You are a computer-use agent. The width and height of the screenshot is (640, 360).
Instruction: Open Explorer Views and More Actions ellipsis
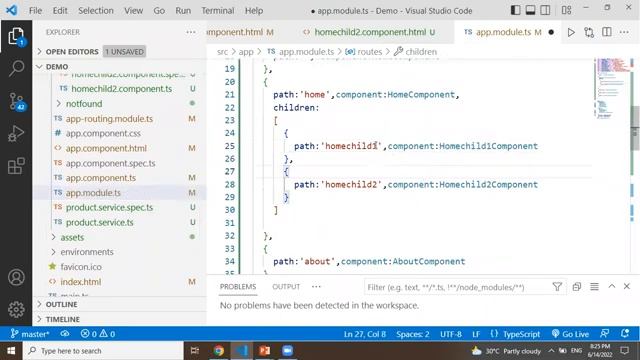[191, 32]
